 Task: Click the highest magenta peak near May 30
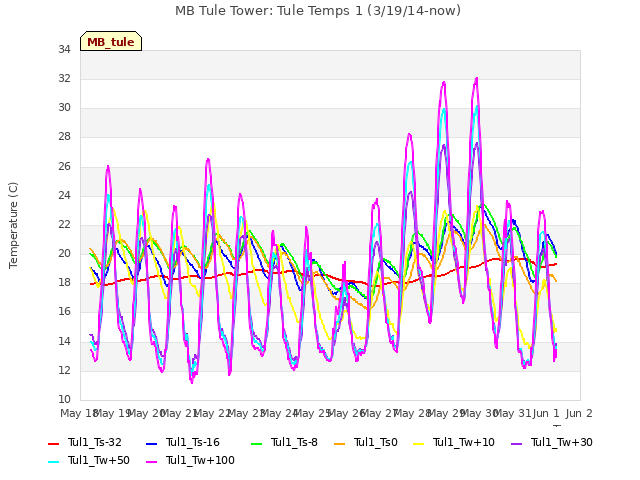click(476, 78)
